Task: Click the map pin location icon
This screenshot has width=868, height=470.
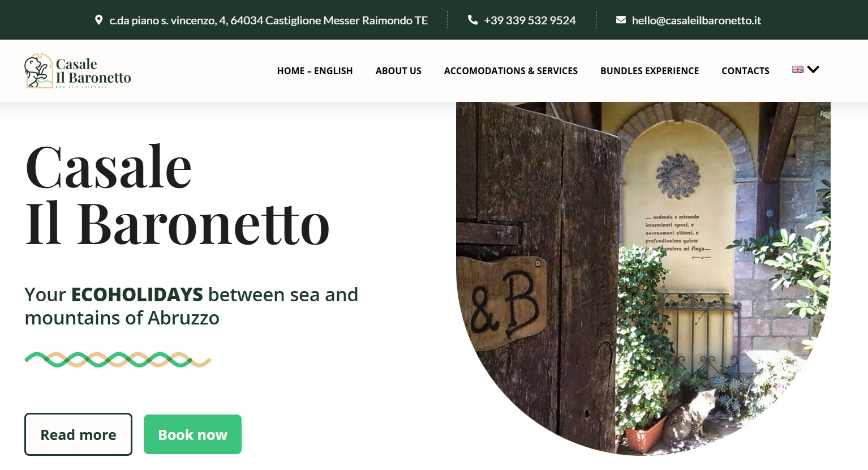Action: [98, 20]
